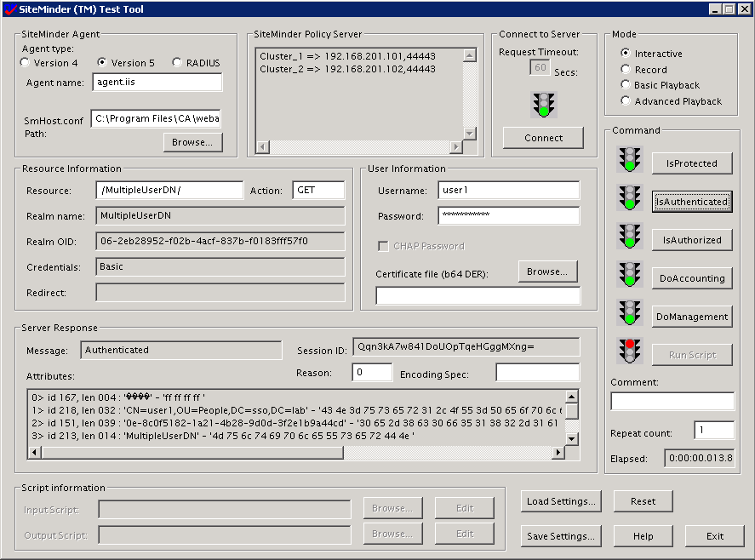
Task: Run the IsAuthorized command
Action: click(692, 240)
